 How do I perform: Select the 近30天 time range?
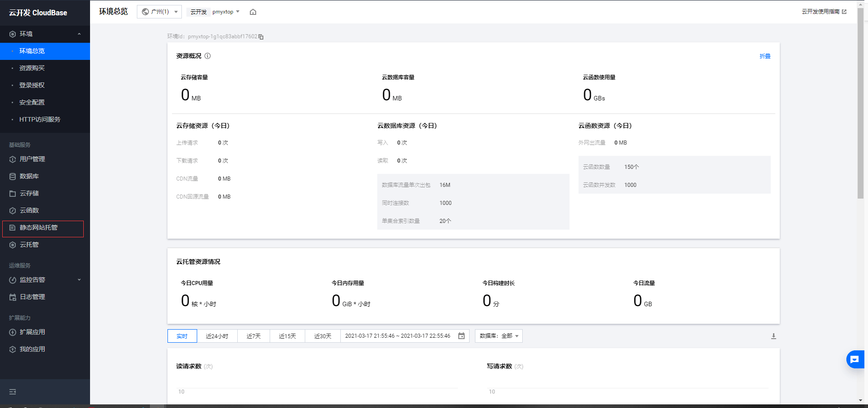pyautogui.click(x=322, y=336)
